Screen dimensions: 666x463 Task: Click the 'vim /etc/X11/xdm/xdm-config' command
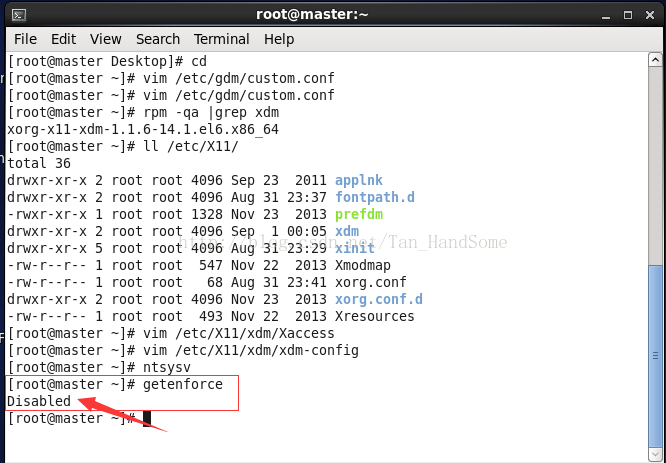click(251, 350)
